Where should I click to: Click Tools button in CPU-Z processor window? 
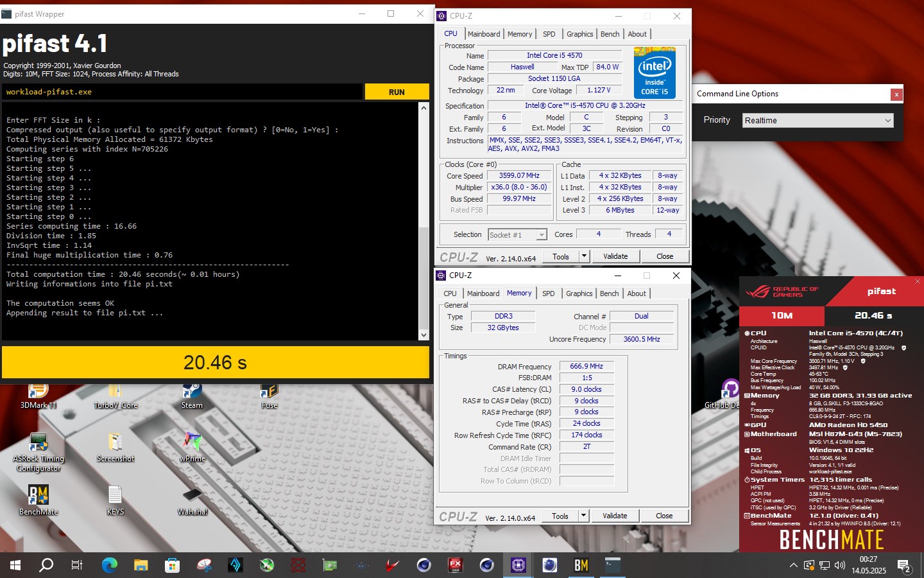pyautogui.click(x=561, y=256)
